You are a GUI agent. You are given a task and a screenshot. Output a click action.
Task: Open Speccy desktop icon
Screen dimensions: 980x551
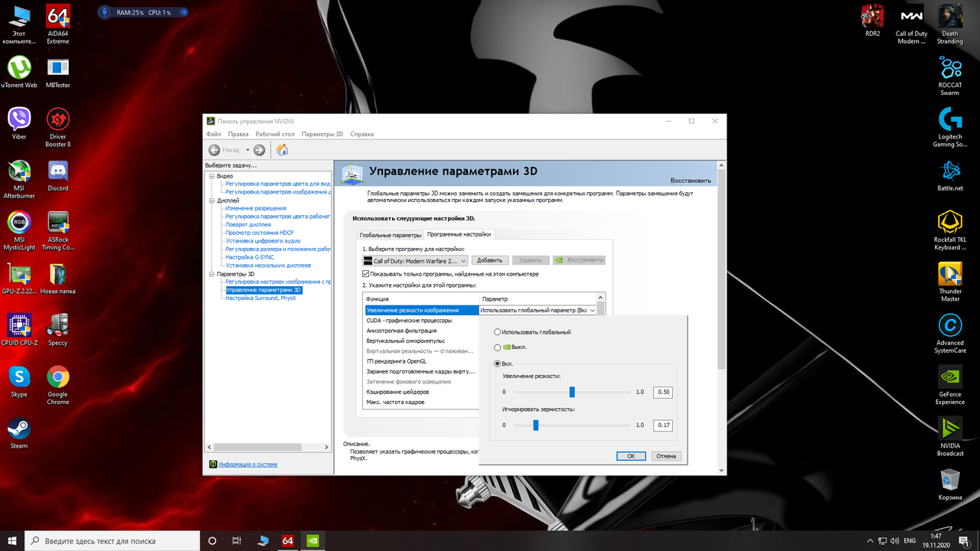[57, 329]
